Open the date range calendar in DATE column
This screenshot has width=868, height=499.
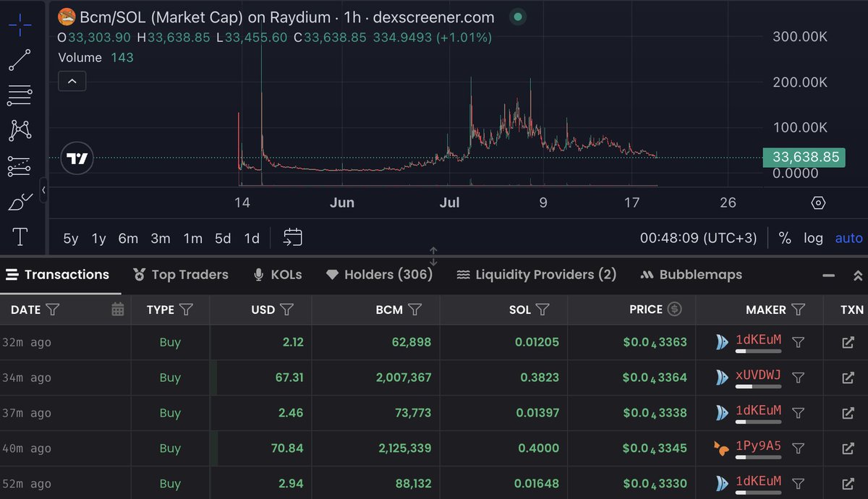click(118, 310)
